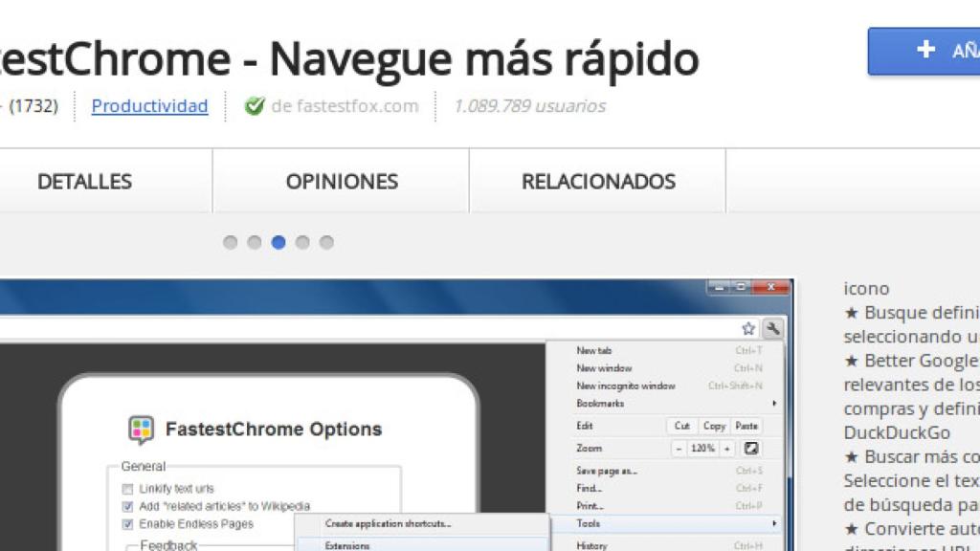Viewport: 980px width, 551px height.
Task: Click the FastestChrome logo in the options dialog
Action: point(140,428)
